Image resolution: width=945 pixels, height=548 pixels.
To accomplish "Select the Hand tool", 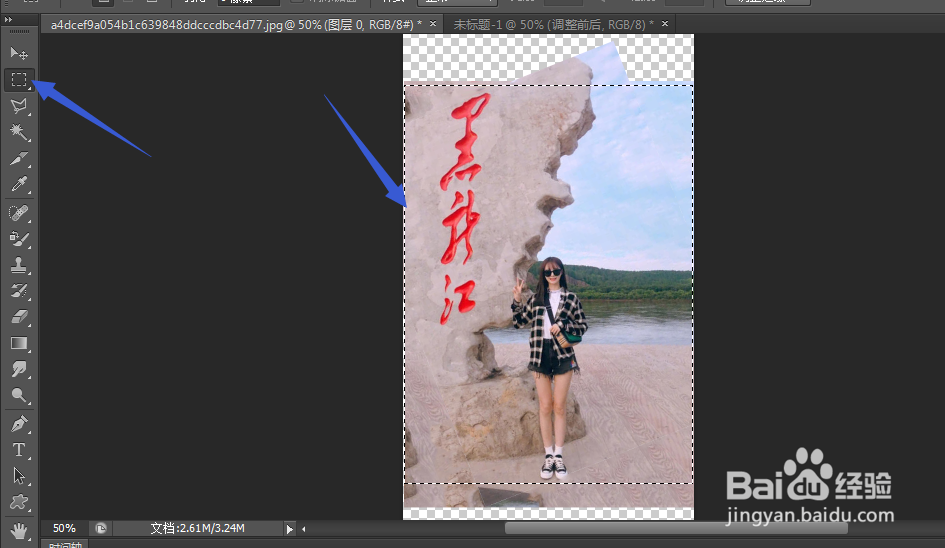I will [19, 531].
